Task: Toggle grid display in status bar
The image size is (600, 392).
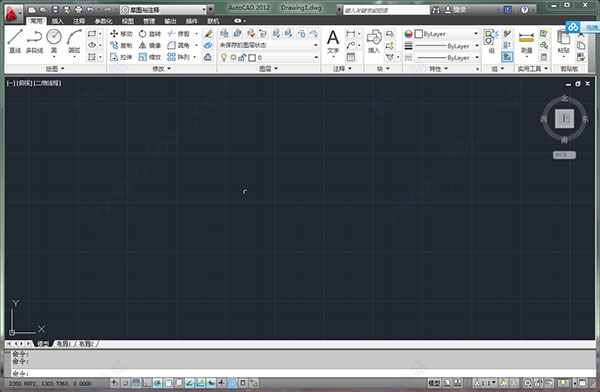Action: pyautogui.click(x=136, y=382)
